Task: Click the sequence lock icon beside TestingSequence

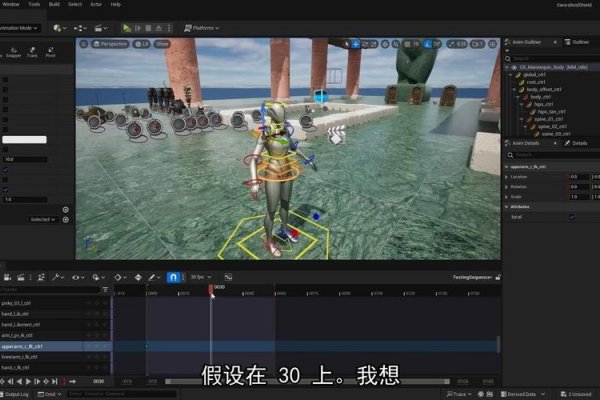Action: click(x=497, y=277)
